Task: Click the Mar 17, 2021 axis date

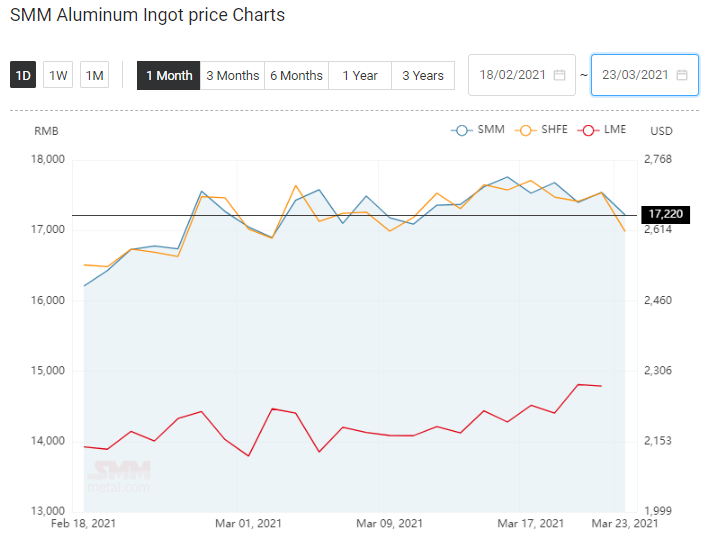Action: tap(531, 524)
